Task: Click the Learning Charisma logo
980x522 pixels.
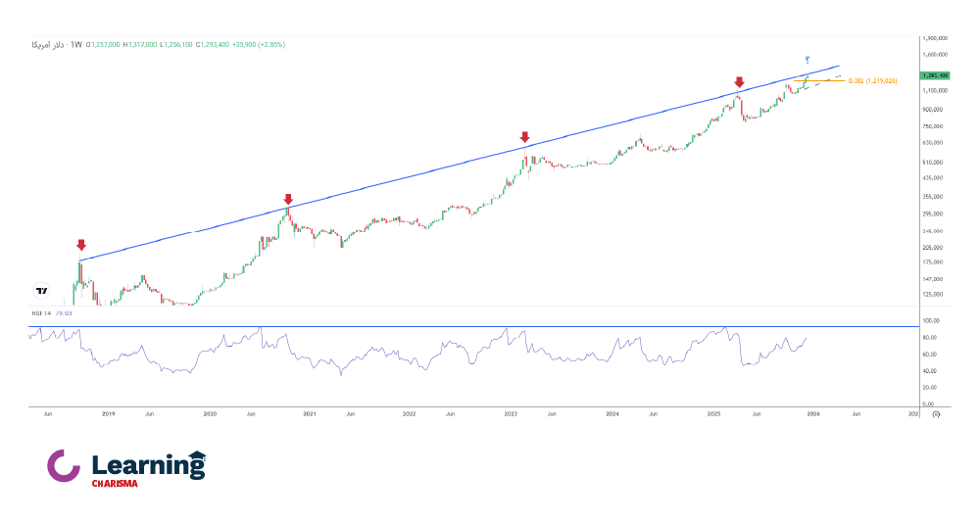Action: [126, 467]
